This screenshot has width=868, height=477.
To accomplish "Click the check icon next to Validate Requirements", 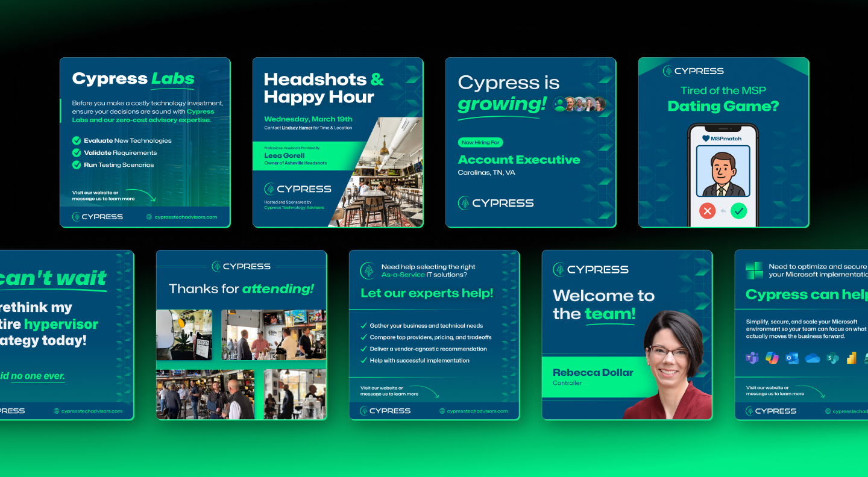I will coord(77,152).
